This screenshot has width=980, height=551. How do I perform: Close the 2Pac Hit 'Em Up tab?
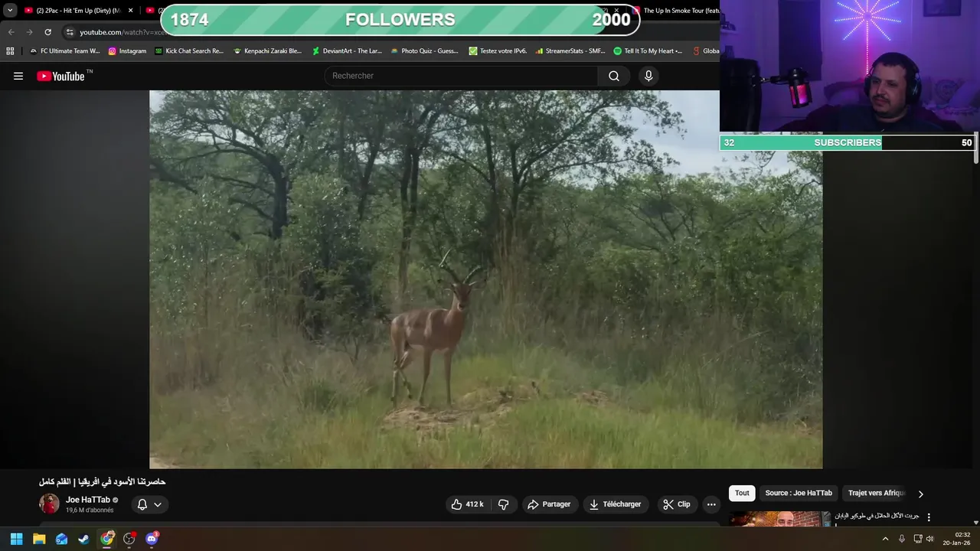coord(131,11)
